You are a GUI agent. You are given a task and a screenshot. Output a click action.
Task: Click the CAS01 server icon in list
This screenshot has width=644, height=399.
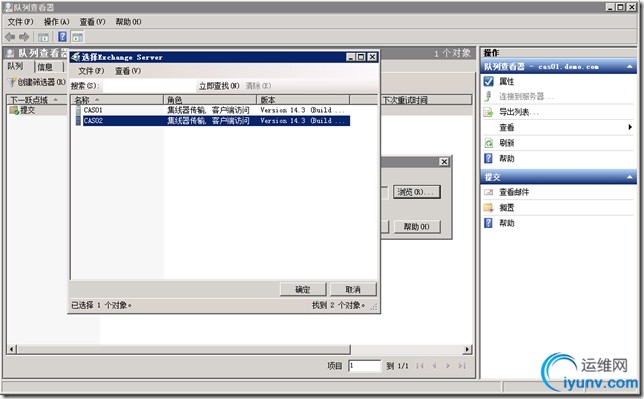[78, 110]
